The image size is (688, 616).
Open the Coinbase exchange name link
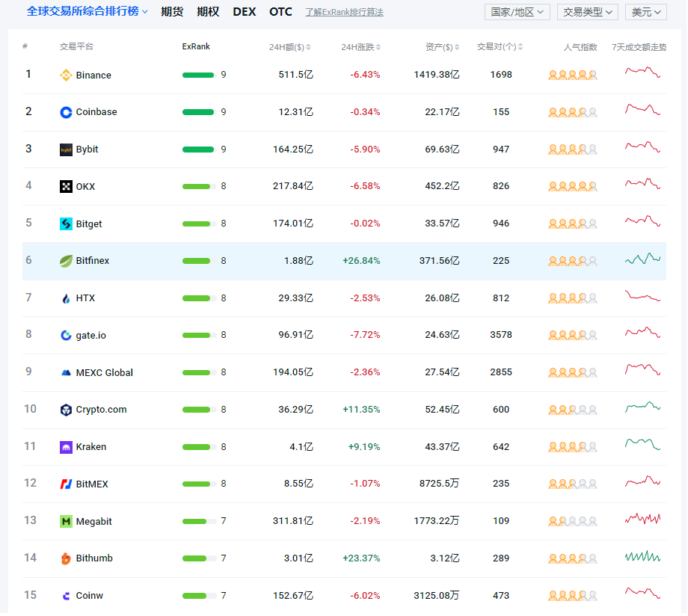point(96,112)
